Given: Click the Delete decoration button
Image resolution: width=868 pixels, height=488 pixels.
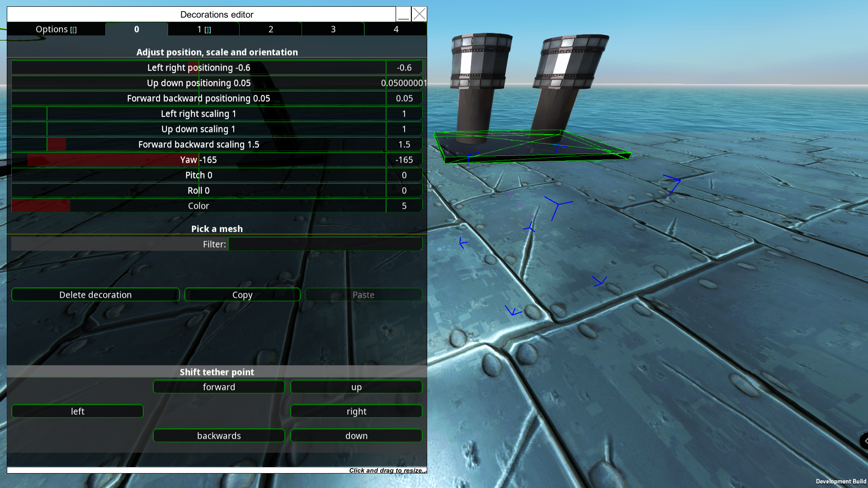Looking at the screenshot, I should coord(95,295).
